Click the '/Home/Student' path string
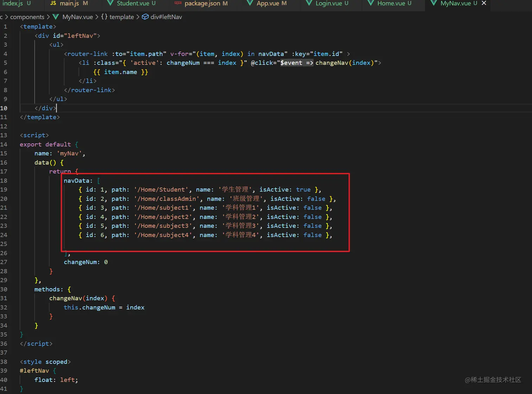This screenshot has height=394, width=532. tap(161, 190)
